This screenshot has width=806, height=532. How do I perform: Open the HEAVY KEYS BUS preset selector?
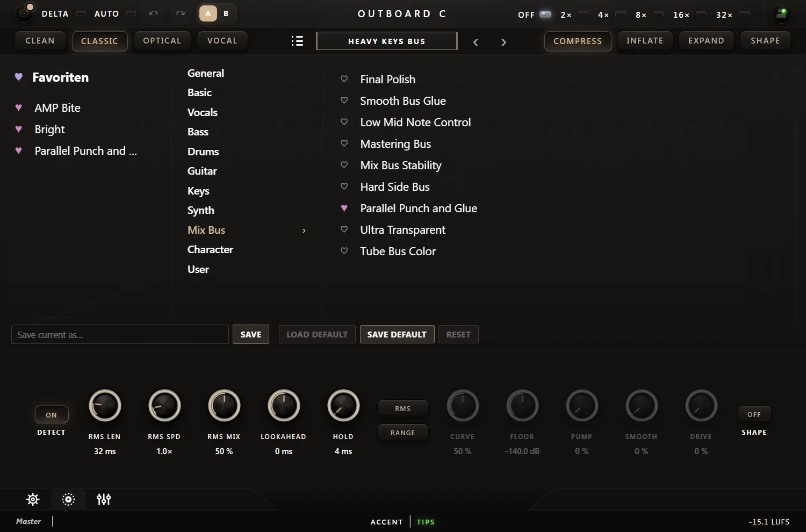pos(387,41)
